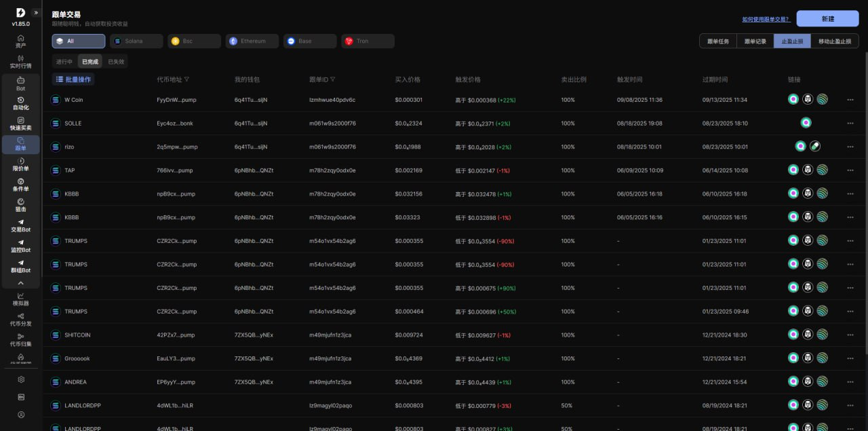868x431 pixels.
Task: Switch to the 已完成 status tab
Action: click(x=90, y=62)
